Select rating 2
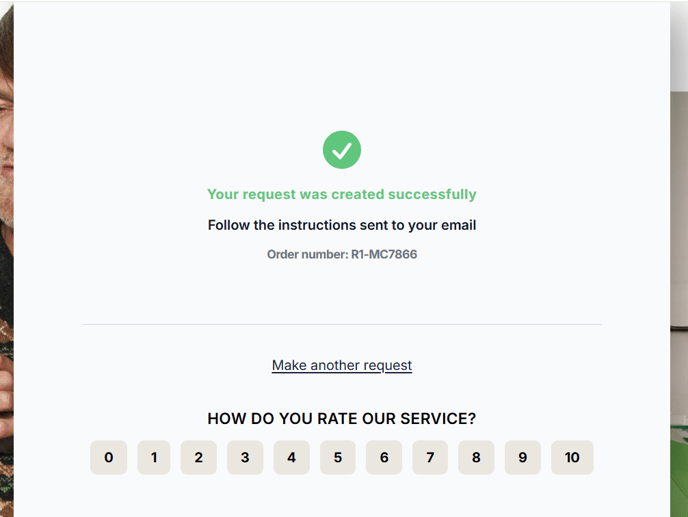 tap(199, 457)
